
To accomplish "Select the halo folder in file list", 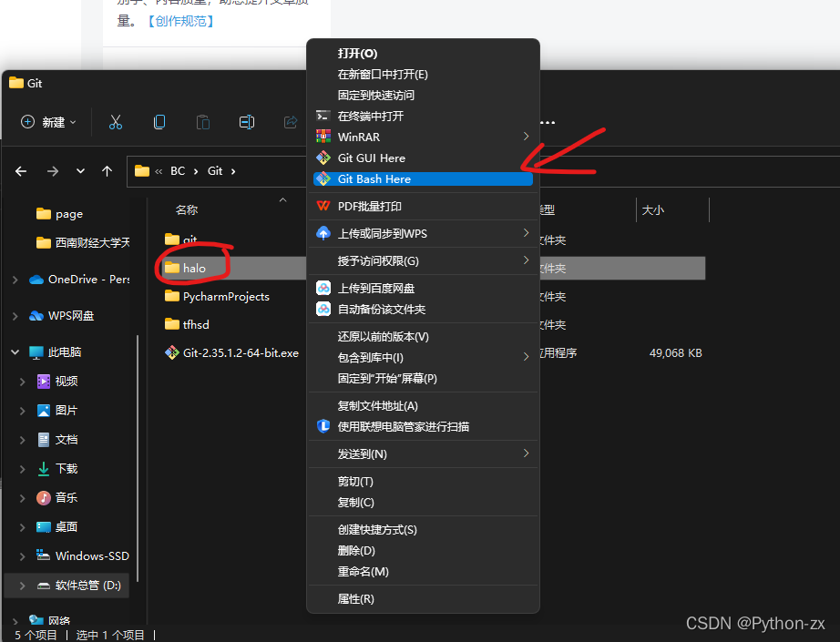I will pos(194,268).
